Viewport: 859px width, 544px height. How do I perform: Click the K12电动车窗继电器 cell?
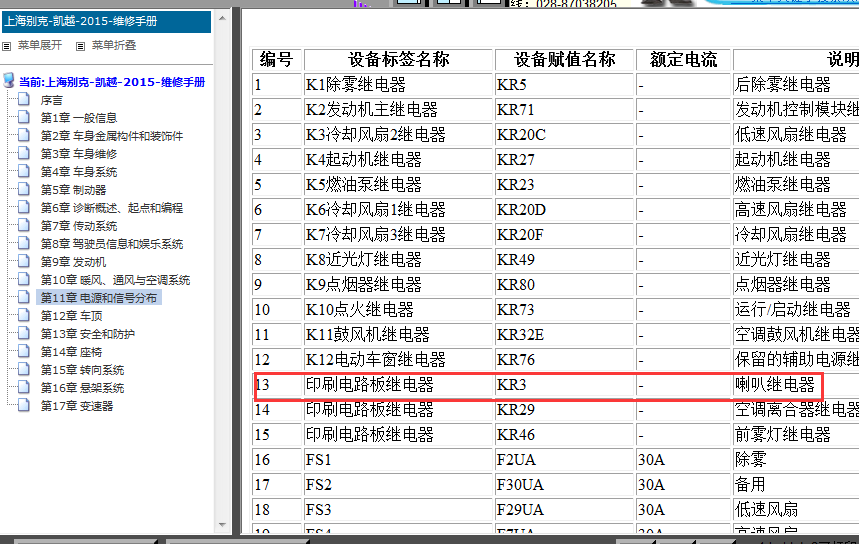point(398,360)
